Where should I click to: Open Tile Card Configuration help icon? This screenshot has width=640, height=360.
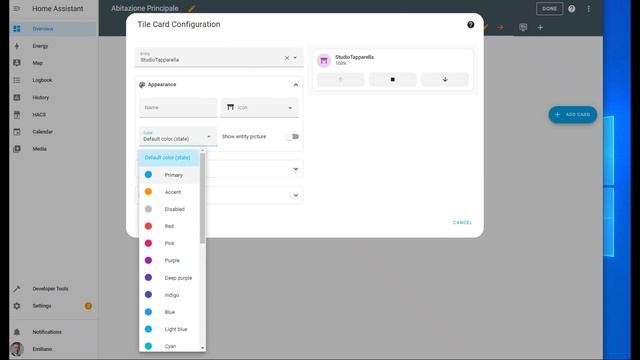[471, 24]
